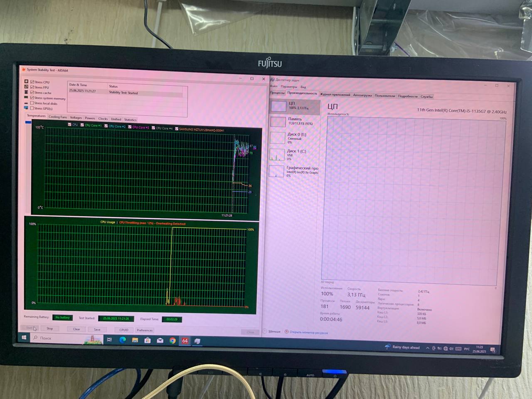Image resolution: width=532 pixels, height=399 pixels.
Task: Open the resource monitor icon link
Action: pos(286,332)
